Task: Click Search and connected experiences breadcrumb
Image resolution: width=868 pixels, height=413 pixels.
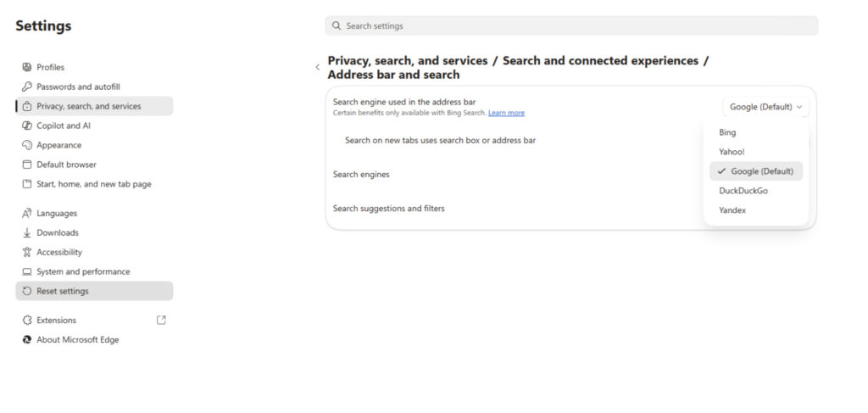Action: (x=601, y=60)
